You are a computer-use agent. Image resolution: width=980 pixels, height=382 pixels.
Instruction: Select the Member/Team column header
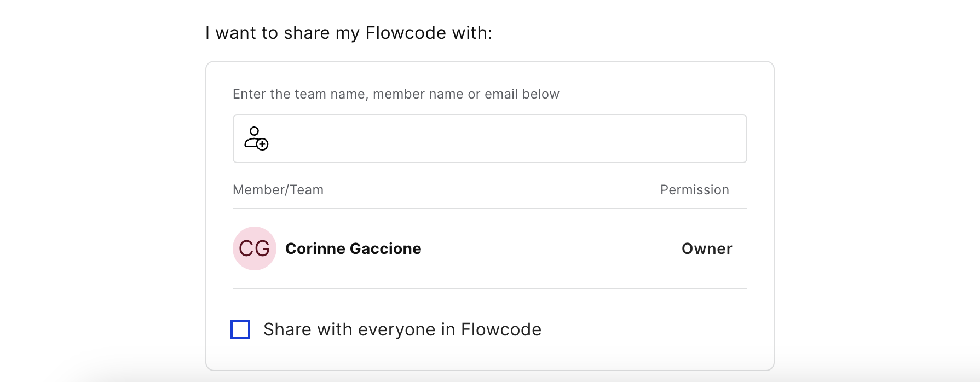(x=278, y=189)
